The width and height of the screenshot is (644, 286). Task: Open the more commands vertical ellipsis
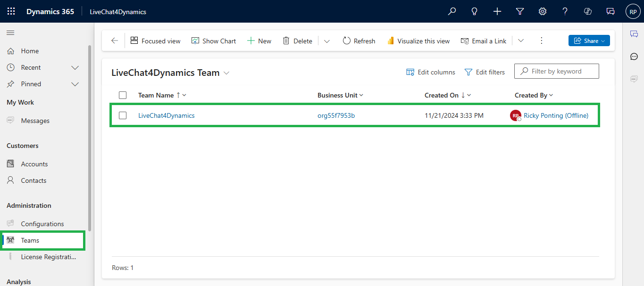tap(542, 41)
